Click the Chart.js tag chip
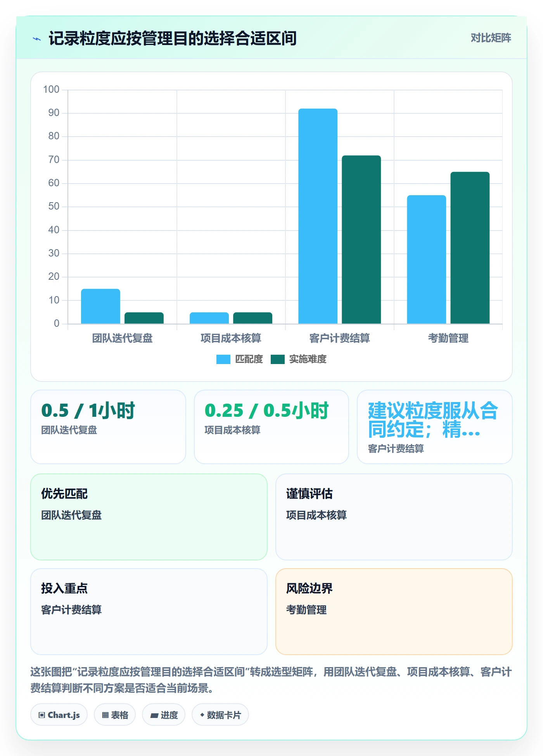Image resolution: width=543 pixels, height=756 pixels. pos(59,715)
